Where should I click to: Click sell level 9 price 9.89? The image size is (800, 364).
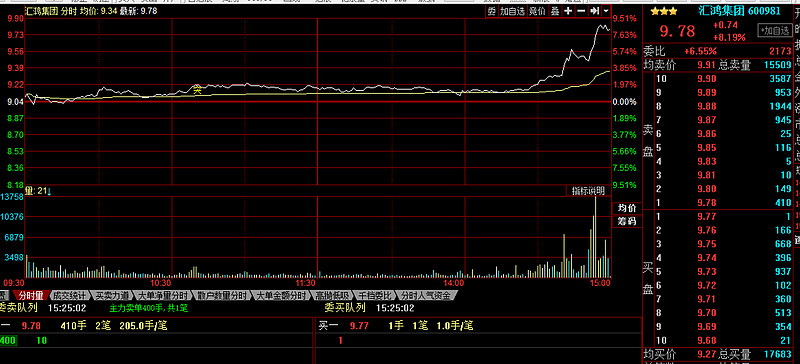pos(707,92)
